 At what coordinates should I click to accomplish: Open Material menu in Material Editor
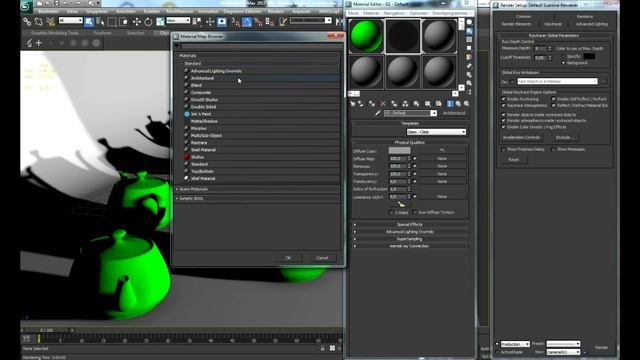pos(371,13)
